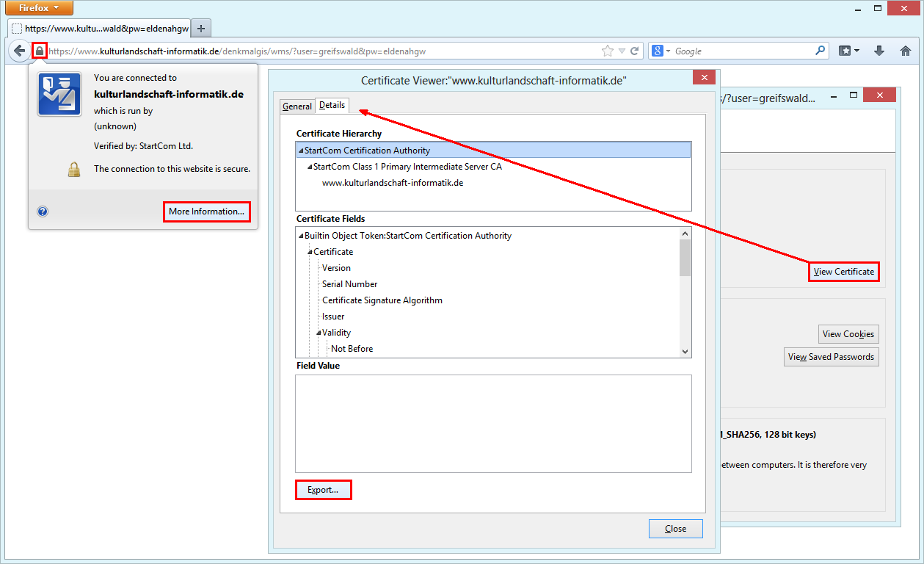The image size is (924, 564).
Task: Open More Information dialog
Action: (206, 211)
